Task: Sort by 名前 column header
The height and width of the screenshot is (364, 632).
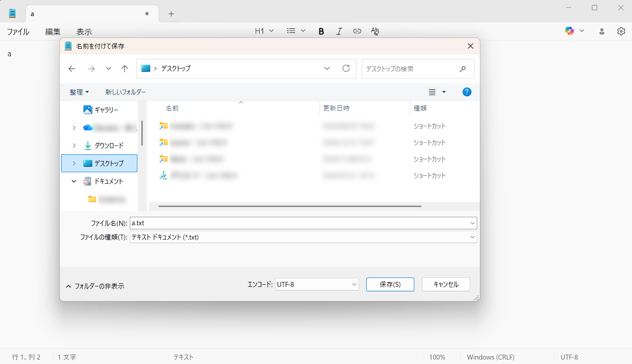Action: click(173, 108)
